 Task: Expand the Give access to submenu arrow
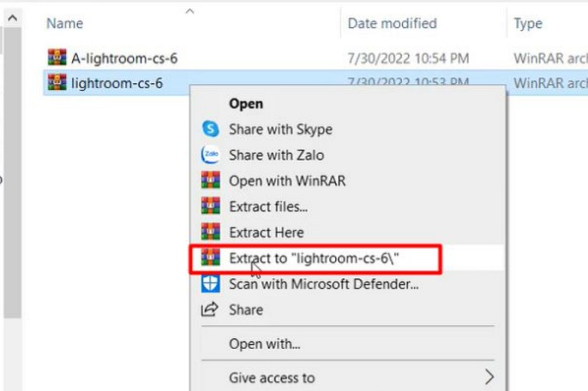pos(489,378)
